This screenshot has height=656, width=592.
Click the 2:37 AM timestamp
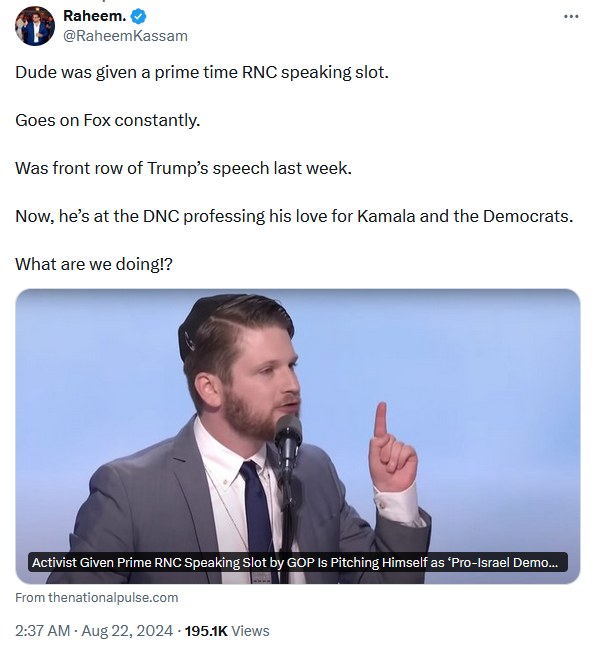point(42,630)
